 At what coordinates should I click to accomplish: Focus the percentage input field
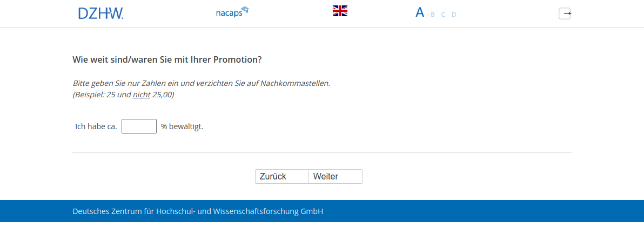139,126
